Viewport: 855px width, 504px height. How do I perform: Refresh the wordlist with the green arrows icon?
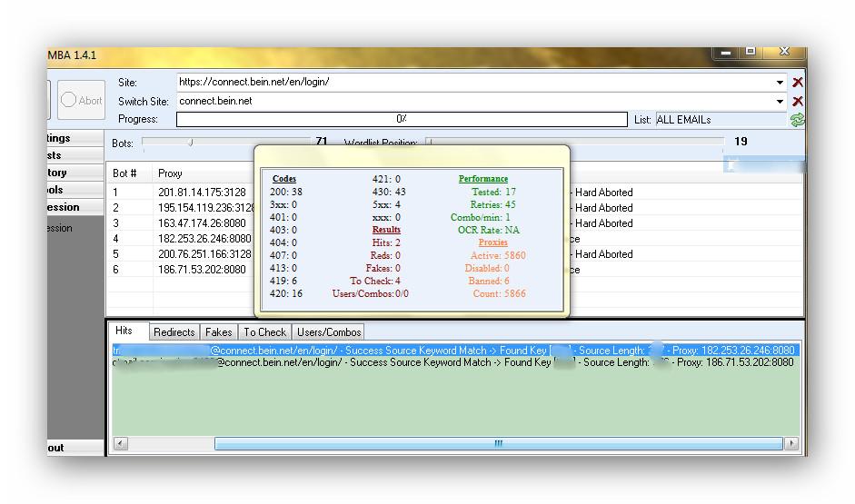click(797, 120)
